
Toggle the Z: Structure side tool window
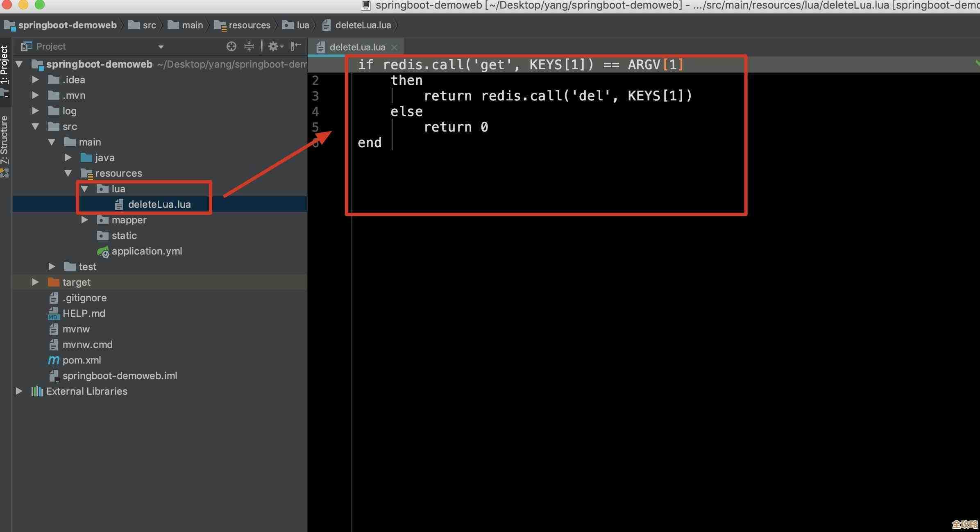(5, 139)
